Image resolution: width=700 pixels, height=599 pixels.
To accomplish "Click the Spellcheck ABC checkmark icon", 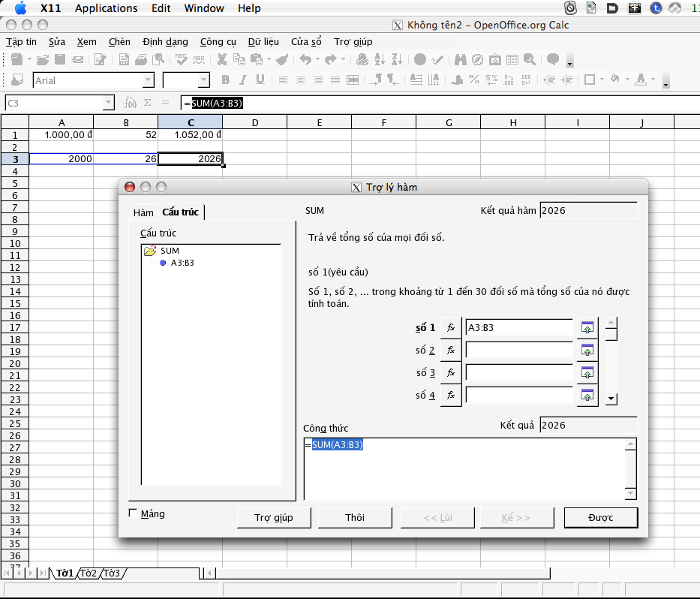I will point(182,59).
